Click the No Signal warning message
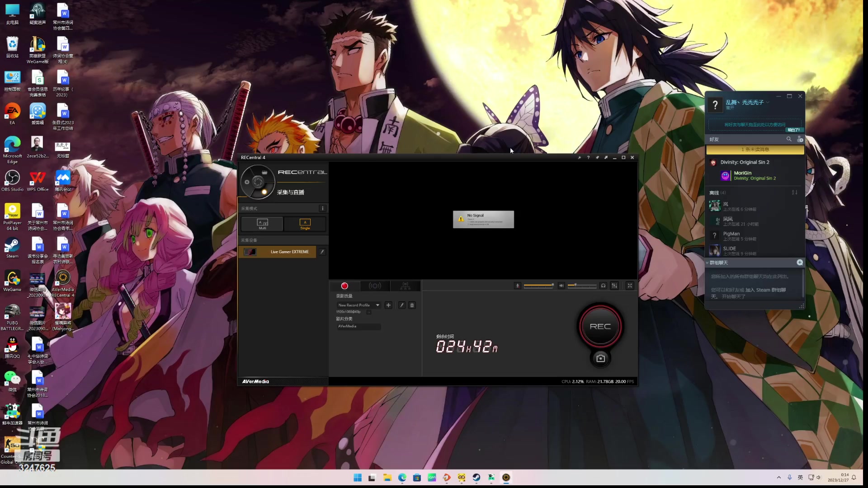The height and width of the screenshot is (488, 868). 483,219
